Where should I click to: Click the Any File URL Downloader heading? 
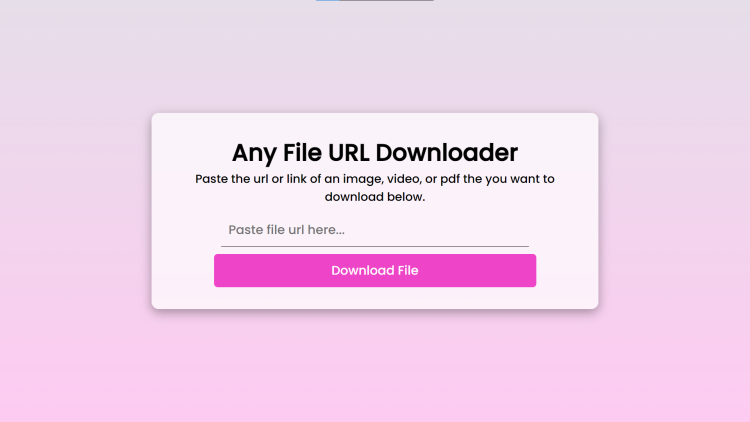click(375, 153)
